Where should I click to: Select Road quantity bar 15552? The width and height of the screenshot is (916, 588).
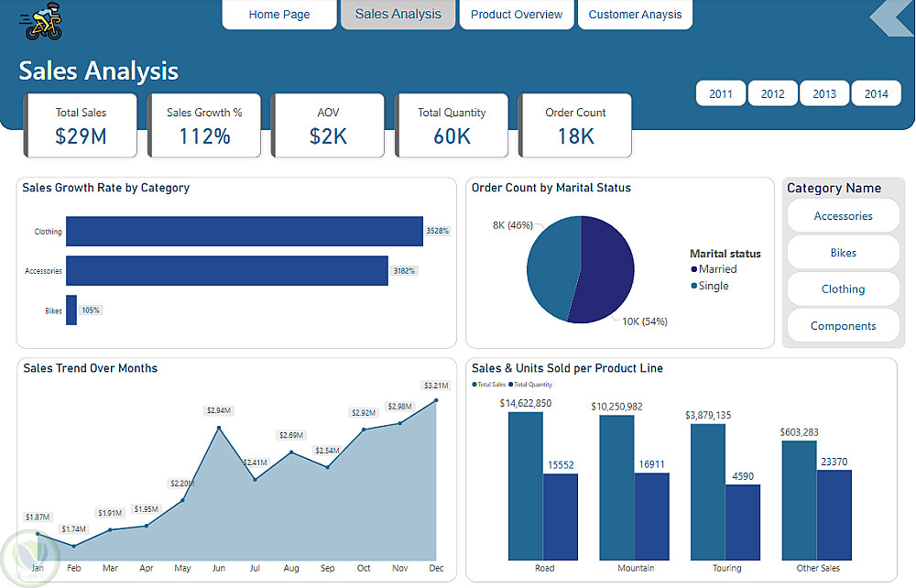click(561, 517)
